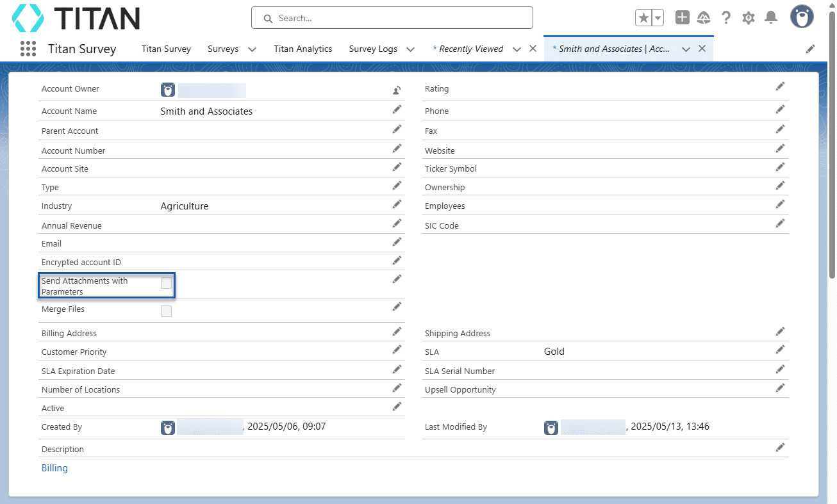837x504 pixels.
Task: Edit the Industry field
Action: click(x=397, y=204)
